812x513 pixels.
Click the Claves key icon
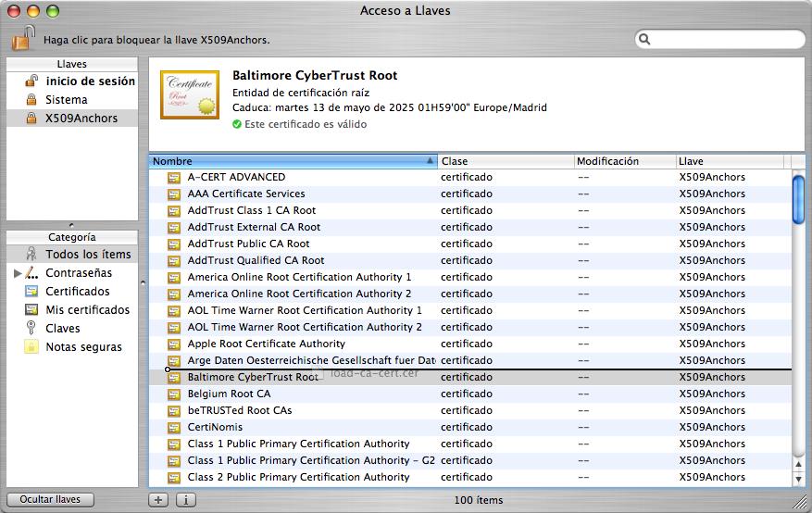pos(31,328)
